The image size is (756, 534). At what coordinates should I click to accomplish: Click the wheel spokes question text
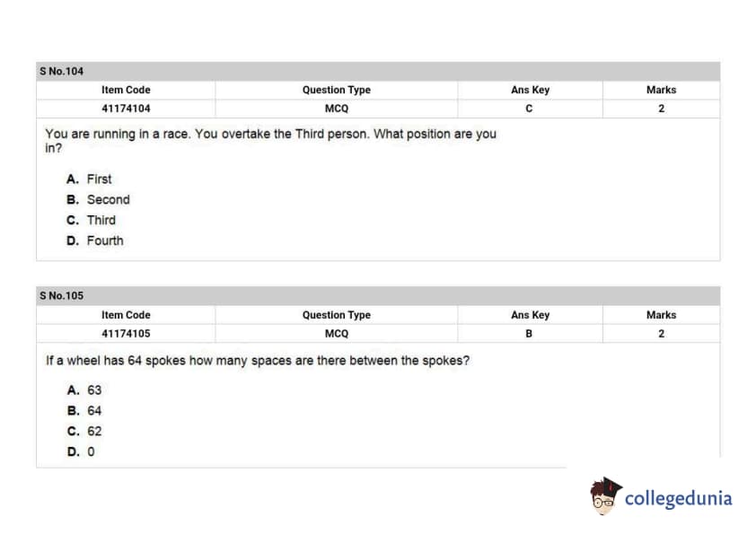click(x=258, y=361)
